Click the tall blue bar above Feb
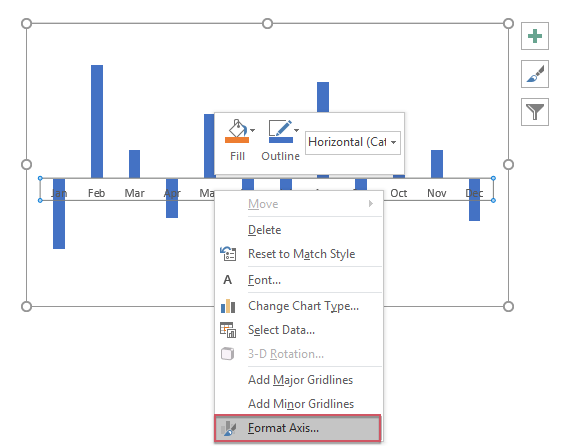The image size is (565, 446). click(97, 121)
